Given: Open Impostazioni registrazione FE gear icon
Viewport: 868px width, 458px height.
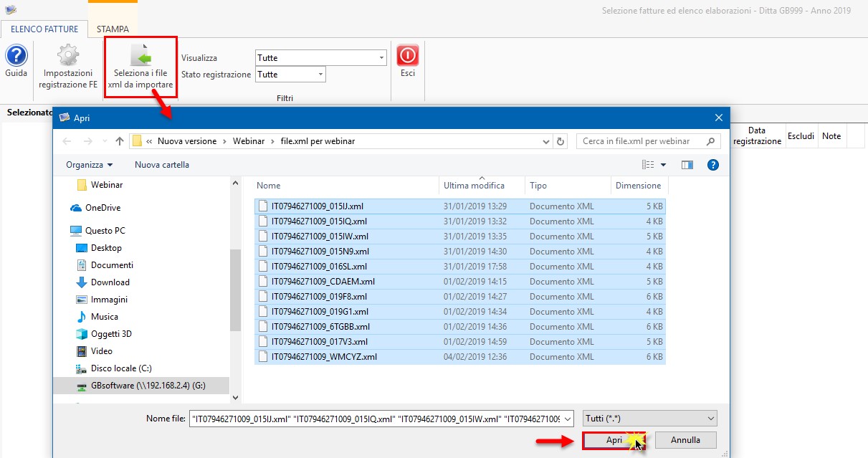Looking at the screenshot, I should pyautogui.click(x=68, y=55).
